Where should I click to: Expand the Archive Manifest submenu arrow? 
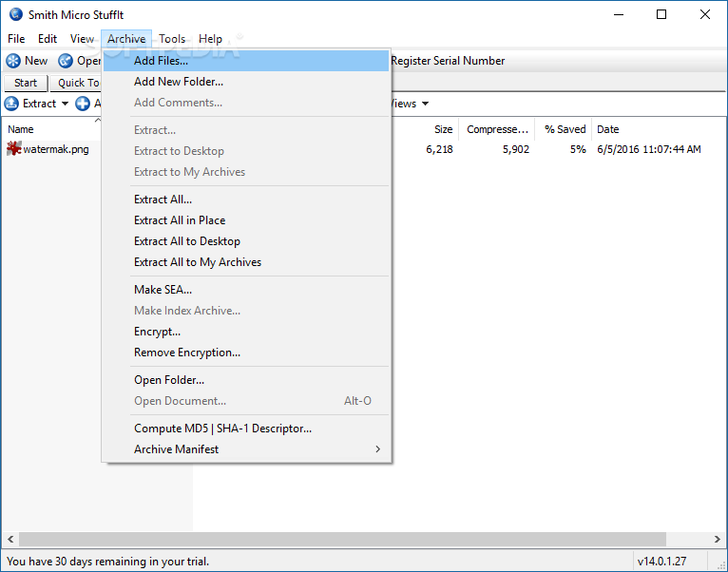click(378, 449)
